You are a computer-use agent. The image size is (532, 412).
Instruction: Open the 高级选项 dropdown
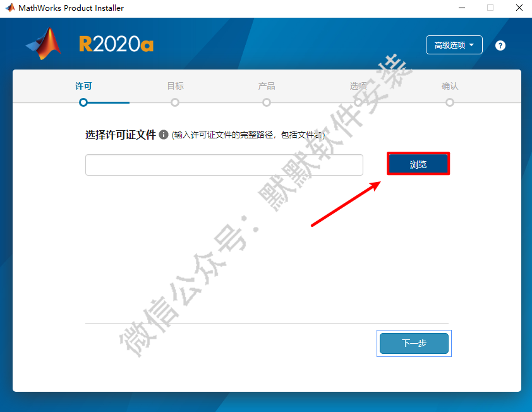tap(454, 45)
